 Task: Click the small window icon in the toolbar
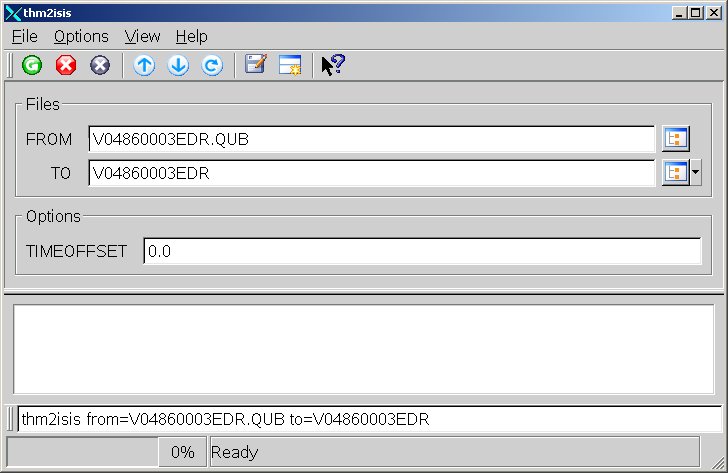click(x=290, y=66)
